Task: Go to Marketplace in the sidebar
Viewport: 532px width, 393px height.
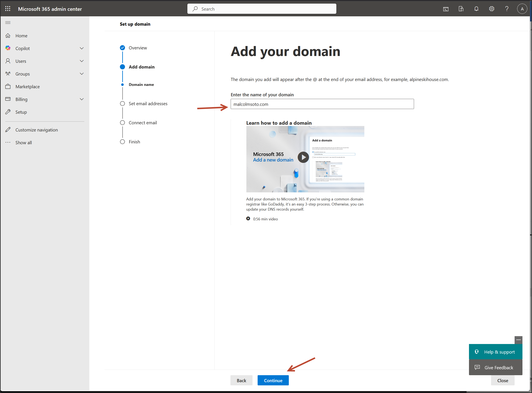Action: [27, 87]
